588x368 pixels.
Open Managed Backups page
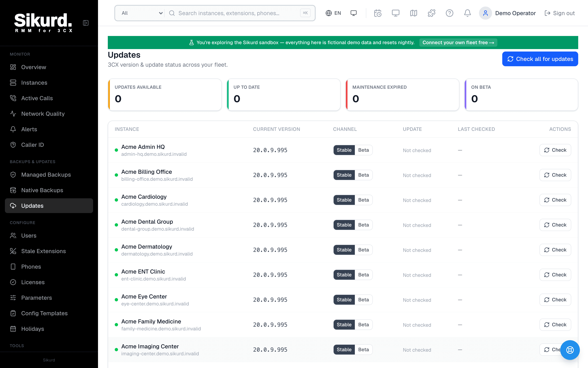pos(49,175)
